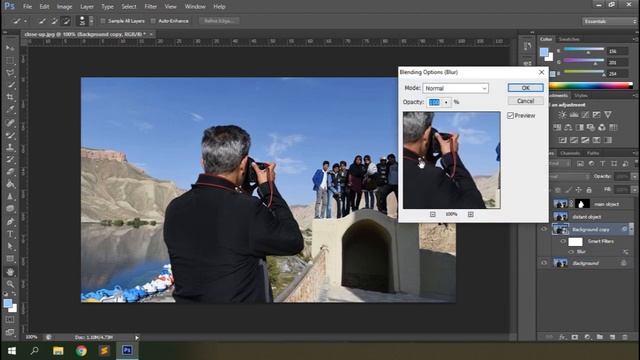Open the brush picker dropdown
This screenshot has width=640, height=360.
coord(91,21)
